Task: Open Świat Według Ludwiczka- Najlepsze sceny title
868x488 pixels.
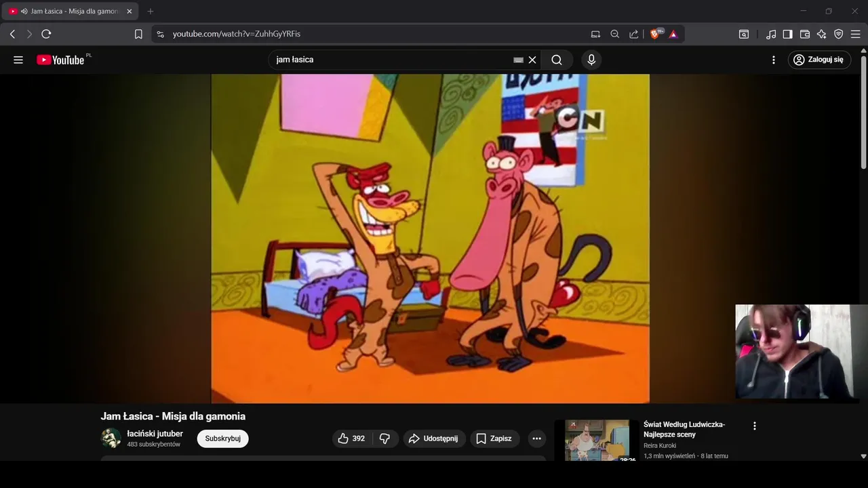Action: (684, 429)
